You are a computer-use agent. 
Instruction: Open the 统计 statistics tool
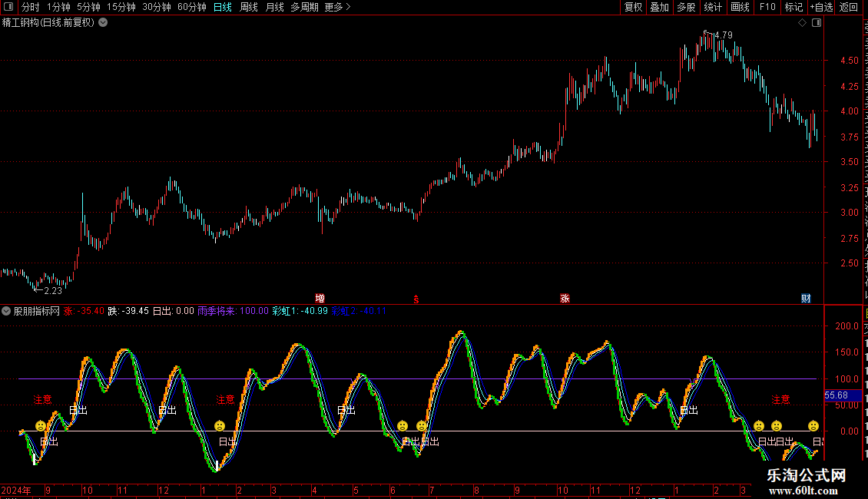(x=712, y=7)
